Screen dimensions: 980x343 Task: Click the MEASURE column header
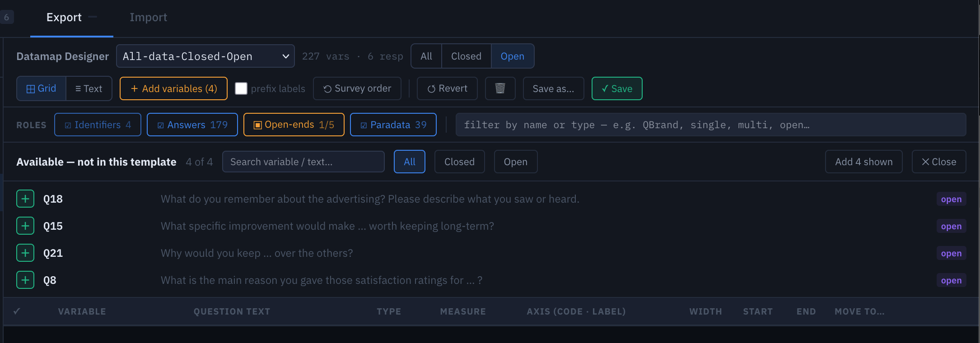pyautogui.click(x=463, y=311)
